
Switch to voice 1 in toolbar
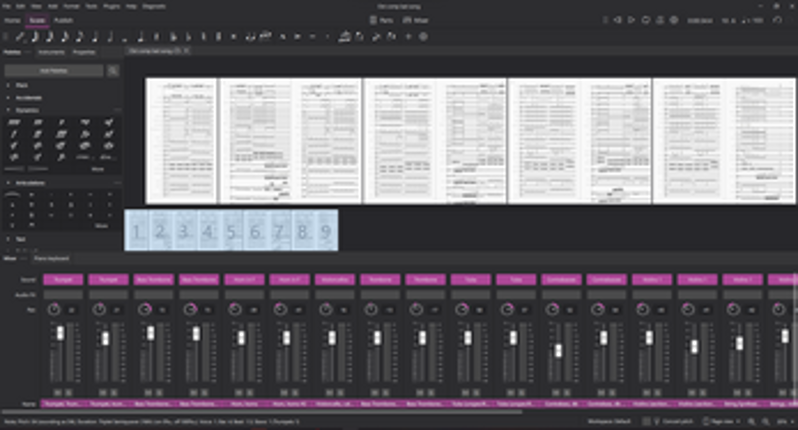376,37
